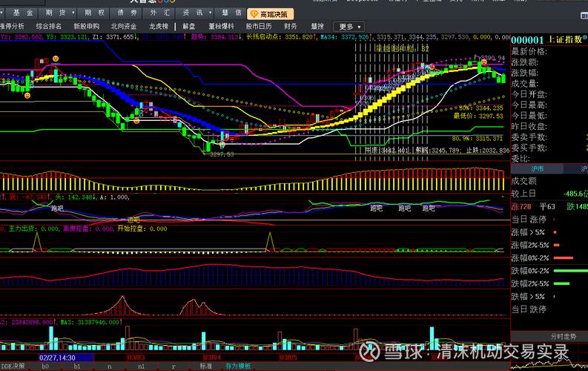The width and height of the screenshot is (588, 371).
Task: Click the 分时走势 button
Action: [564, 336]
